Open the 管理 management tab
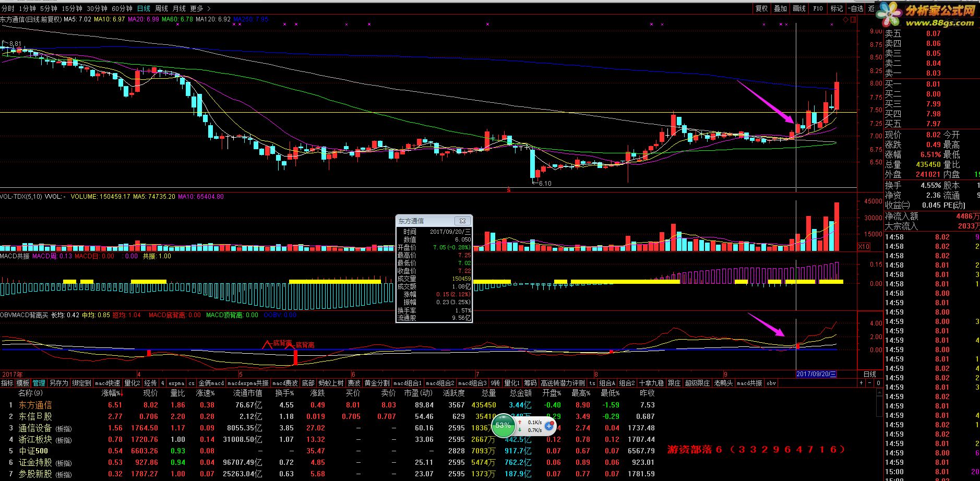This screenshot has height=481, width=980. coord(39,383)
